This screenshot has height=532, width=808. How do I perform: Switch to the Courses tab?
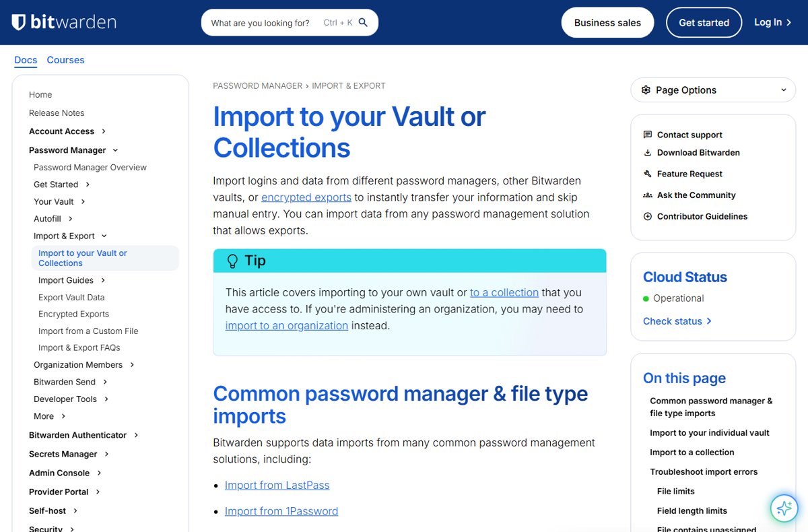65,60
